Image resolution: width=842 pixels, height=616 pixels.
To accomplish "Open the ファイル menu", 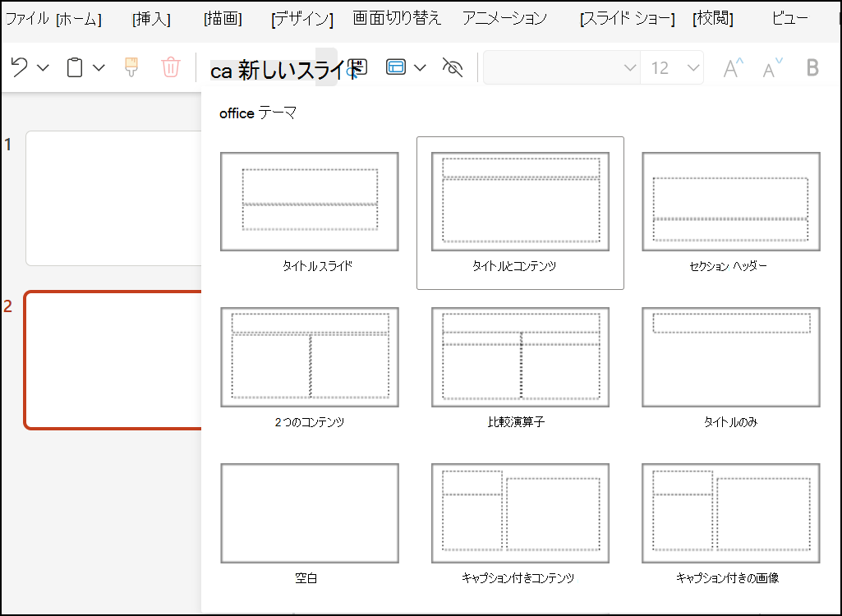I will coord(27,19).
